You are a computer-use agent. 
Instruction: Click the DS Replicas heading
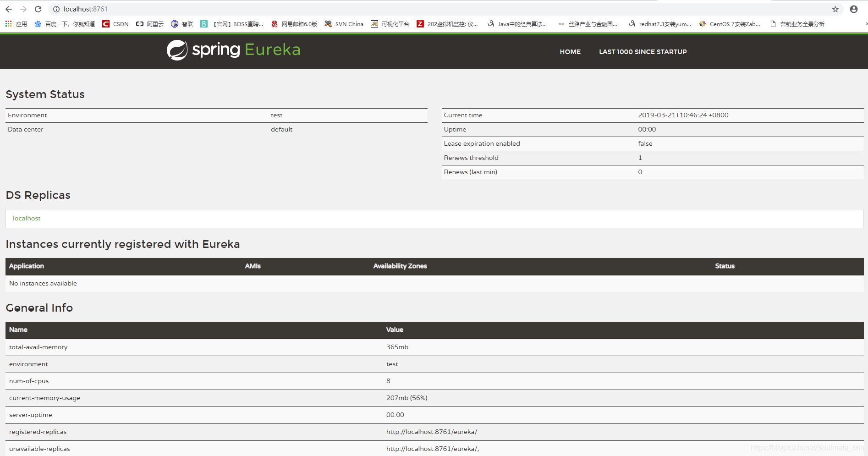tap(38, 195)
